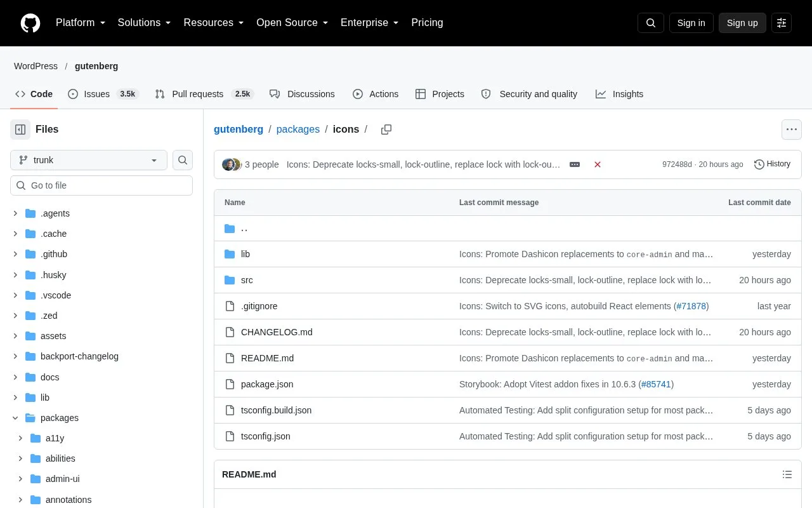
Task: Open the Insights tab
Action: (619, 94)
